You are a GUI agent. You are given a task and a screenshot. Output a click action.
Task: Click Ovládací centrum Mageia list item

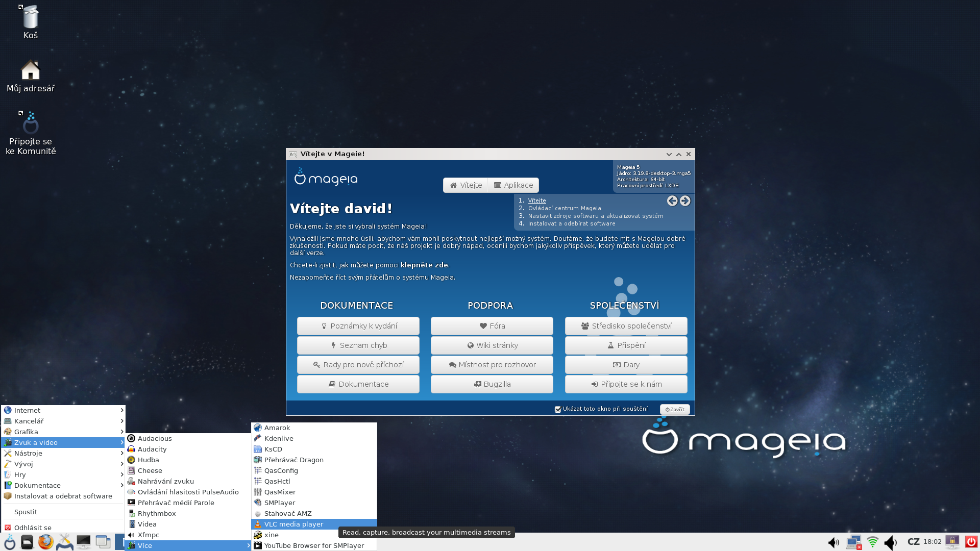[x=565, y=208]
